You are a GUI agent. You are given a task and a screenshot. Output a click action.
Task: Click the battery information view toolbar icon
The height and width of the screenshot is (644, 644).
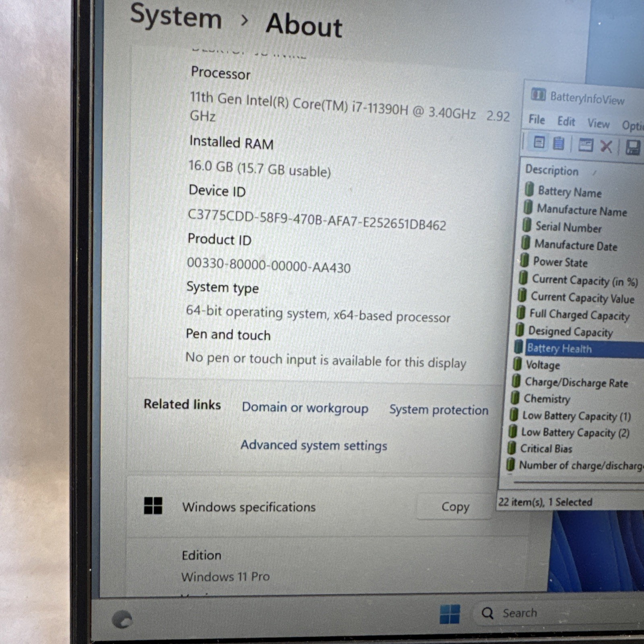(539, 142)
